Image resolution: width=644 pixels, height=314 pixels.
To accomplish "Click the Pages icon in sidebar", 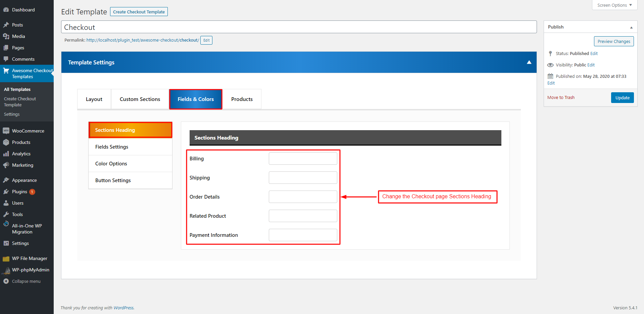I will tap(6, 48).
